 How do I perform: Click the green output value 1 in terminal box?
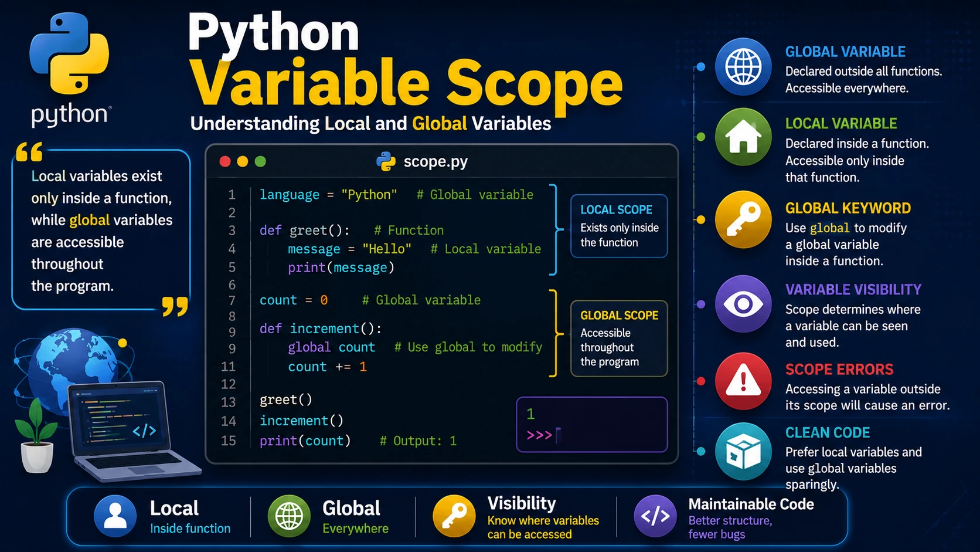(x=530, y=414)
